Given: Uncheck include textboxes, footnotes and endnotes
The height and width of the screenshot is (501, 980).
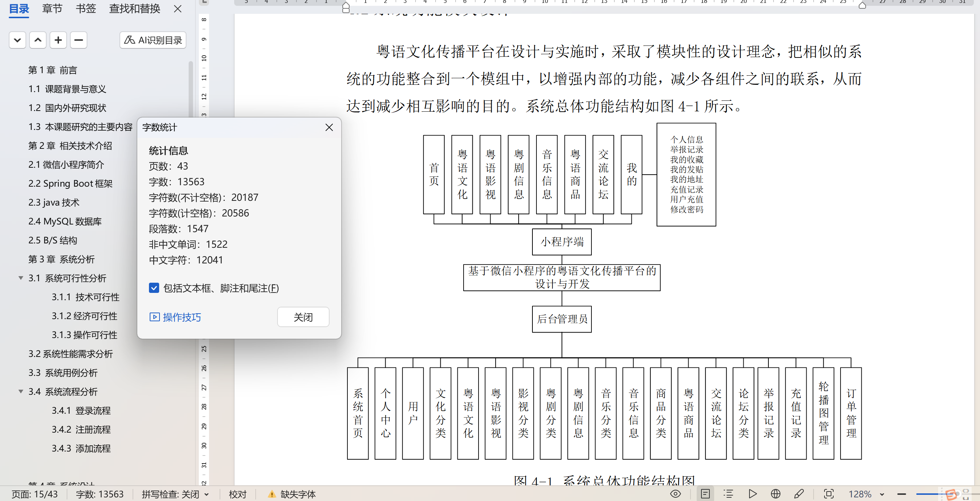Looking at the screenshot, I should pos(154,288).
